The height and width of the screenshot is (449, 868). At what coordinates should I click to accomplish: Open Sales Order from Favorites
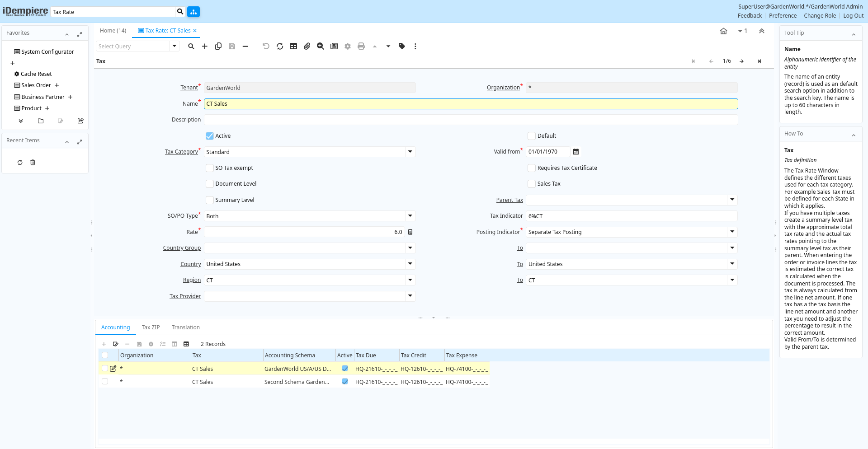point(36,85)
